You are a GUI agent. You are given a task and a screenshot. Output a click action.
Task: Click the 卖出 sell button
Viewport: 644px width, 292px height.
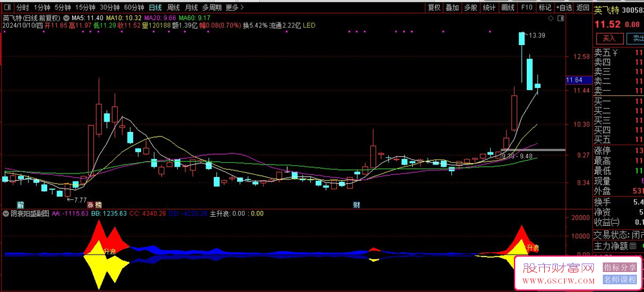click(x=636, y=39)
